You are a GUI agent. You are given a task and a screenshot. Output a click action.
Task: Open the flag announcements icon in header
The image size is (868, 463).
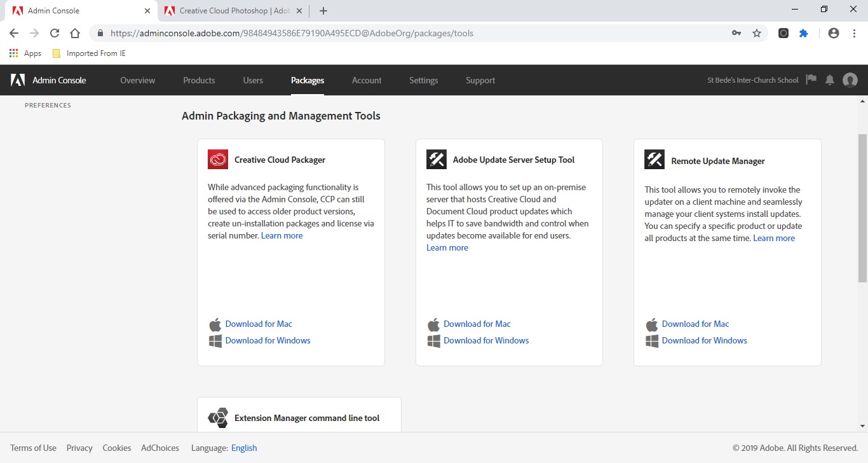pyautogui.click(x=811, y=79)
